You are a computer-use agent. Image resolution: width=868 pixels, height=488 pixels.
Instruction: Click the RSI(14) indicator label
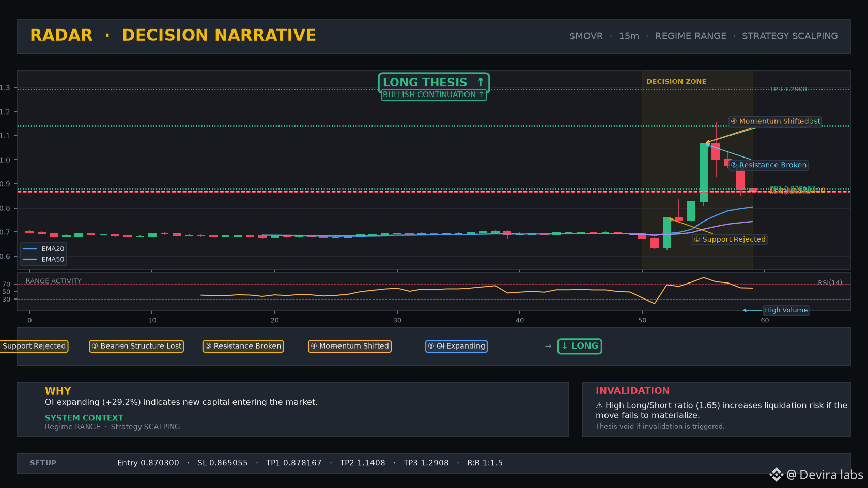coord(830,282)
